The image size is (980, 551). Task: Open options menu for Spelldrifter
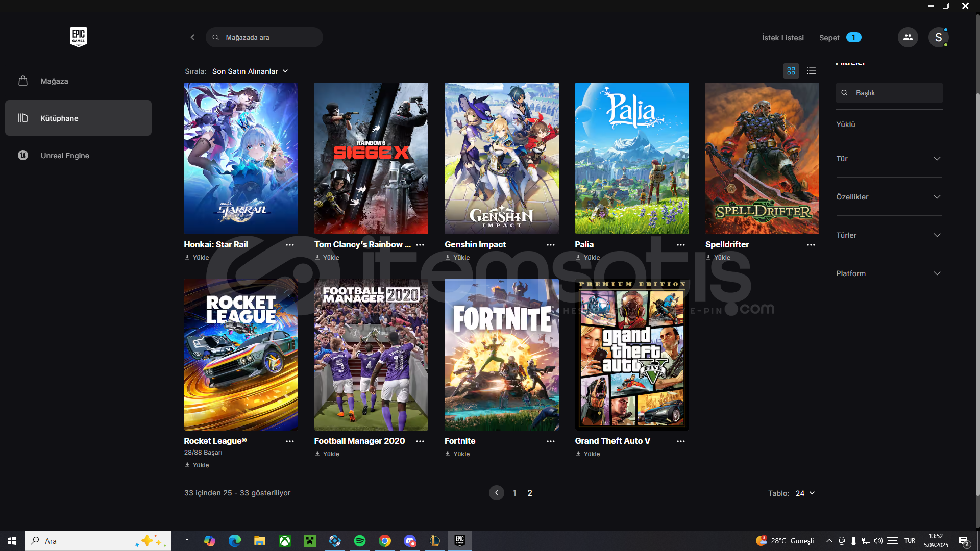point(811,245)
